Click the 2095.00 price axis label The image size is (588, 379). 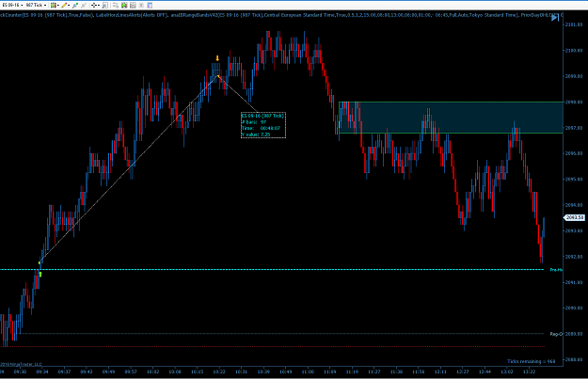574,180
